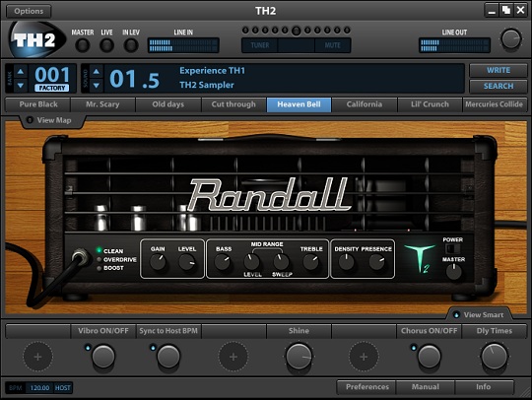Click the LINE IN level meter
This screenshot has height=400, width=532.
pos(183,45)
